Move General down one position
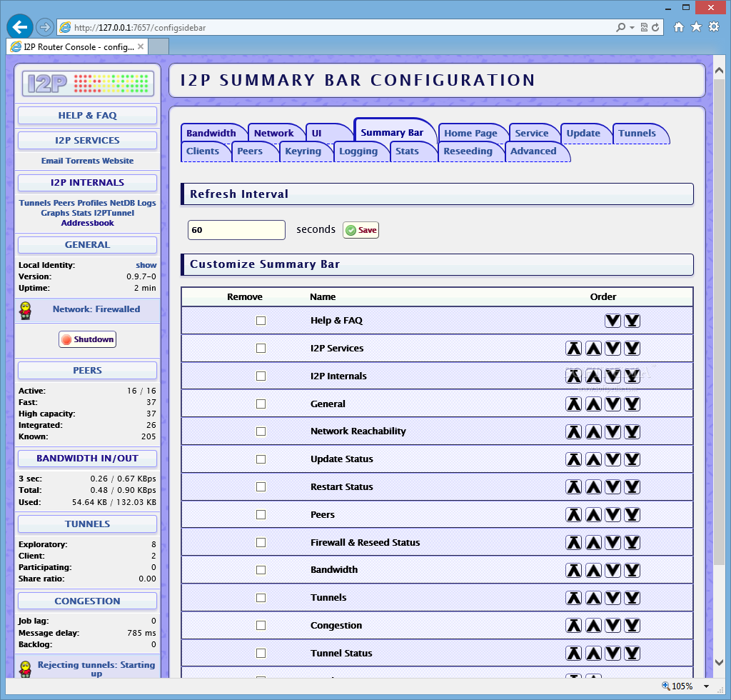Screen dimensions: 731x700 tap(612, 404)
